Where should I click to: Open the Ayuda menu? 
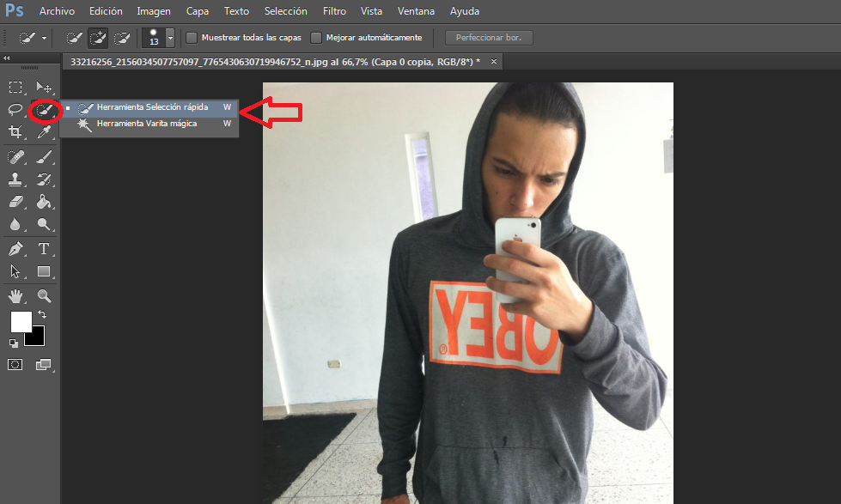click(465, 11)
